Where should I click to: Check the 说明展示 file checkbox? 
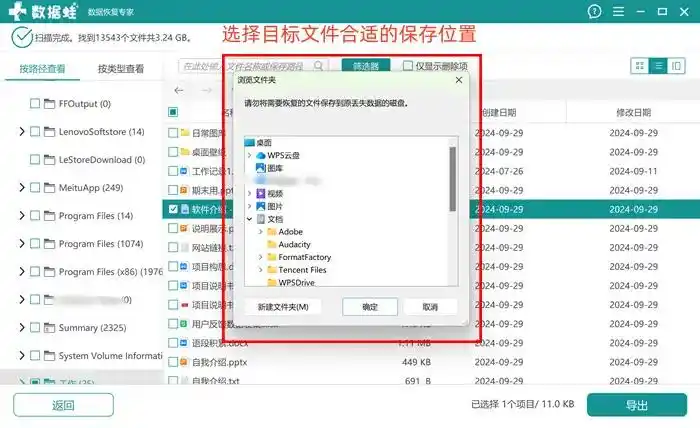pos(173,228)
